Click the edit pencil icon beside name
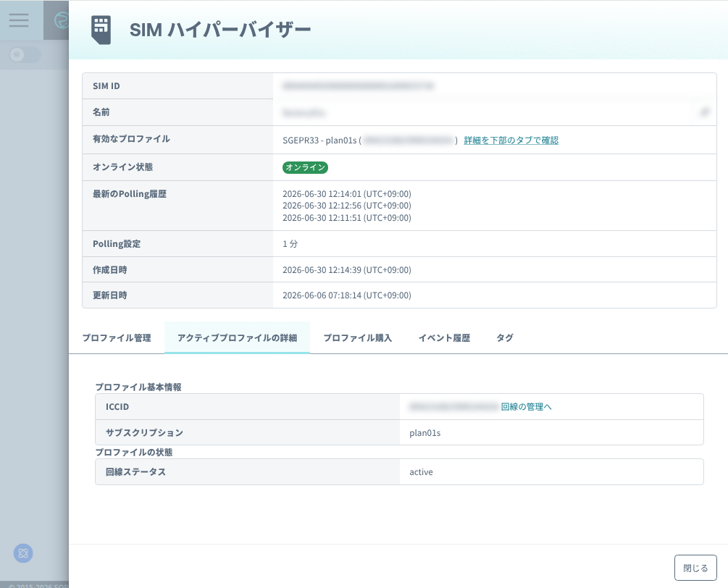Screen dimensions: 728x588 [704, 112]
